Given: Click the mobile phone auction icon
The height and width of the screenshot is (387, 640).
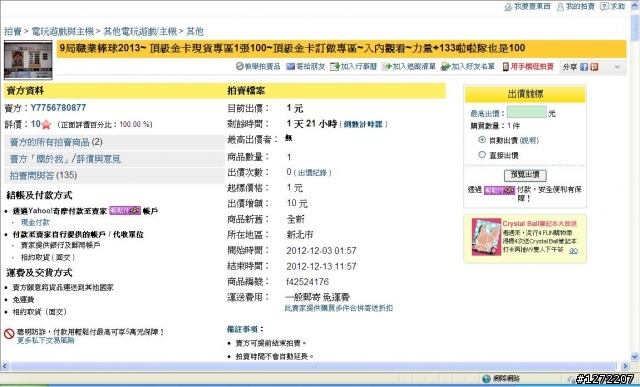Looking at the screenshot, I should coord(506,67).
